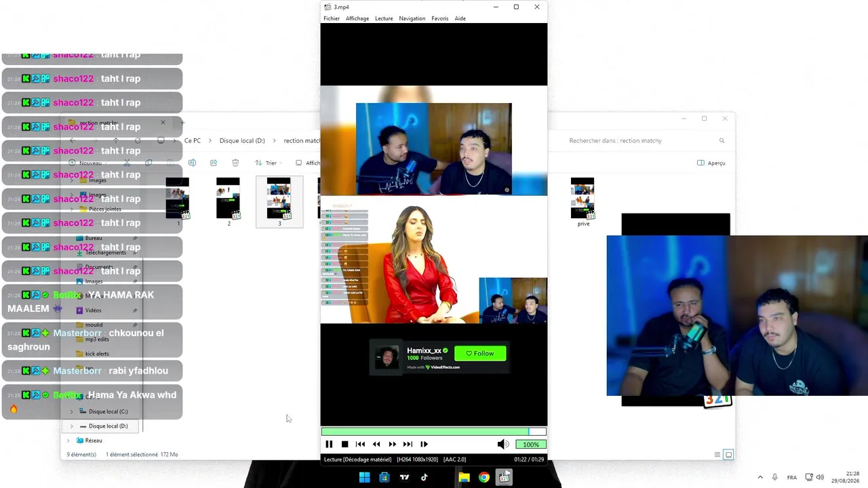Mute the media player audio

click(502, 444)
